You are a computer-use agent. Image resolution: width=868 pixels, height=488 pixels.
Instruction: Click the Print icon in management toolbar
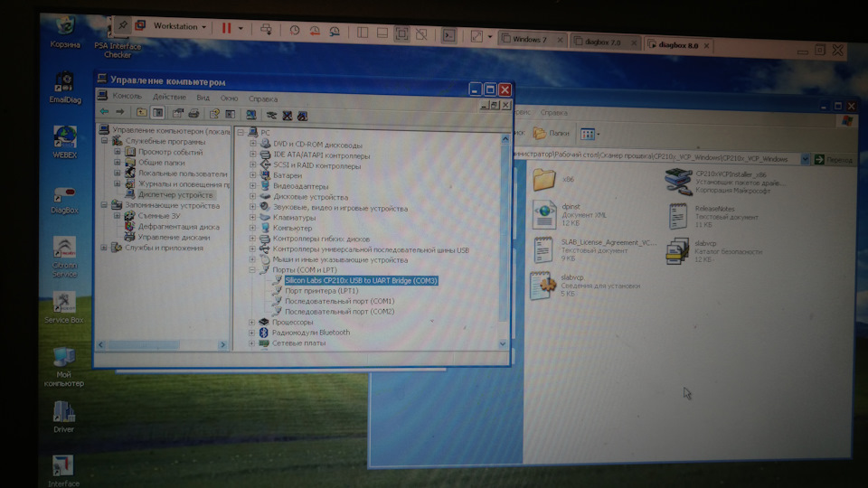[x=193, y=114]
